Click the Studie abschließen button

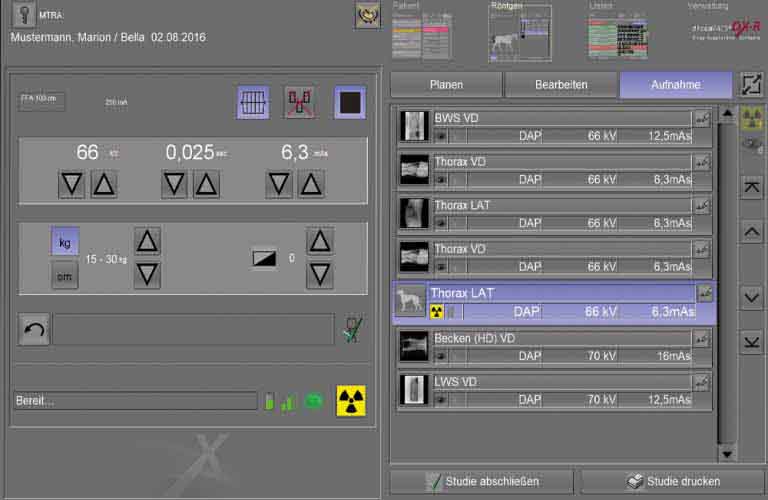pos(482,481)
